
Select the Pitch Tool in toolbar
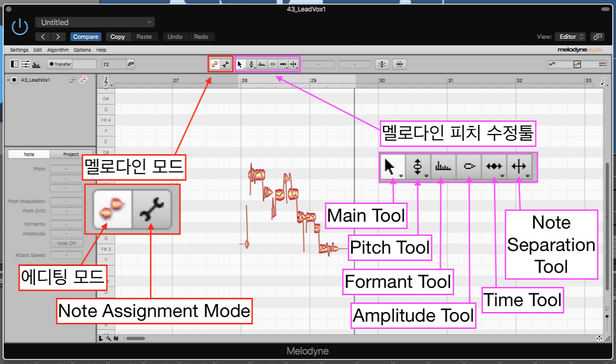252,64
